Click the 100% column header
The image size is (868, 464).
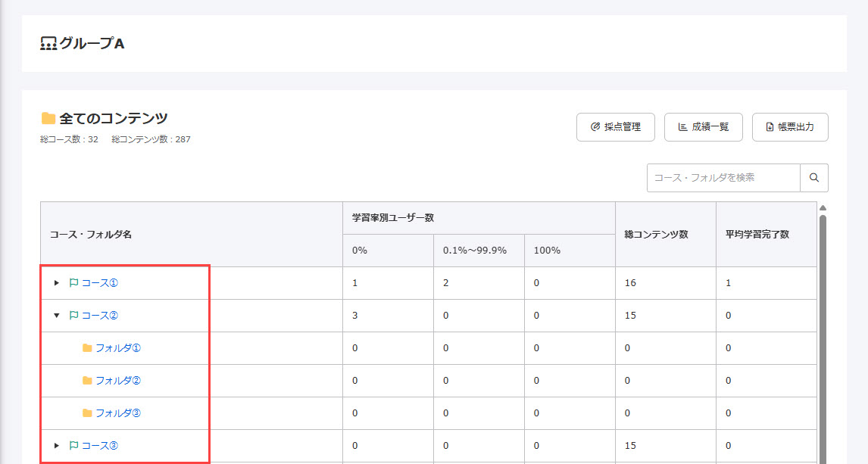tap(570, 251)
